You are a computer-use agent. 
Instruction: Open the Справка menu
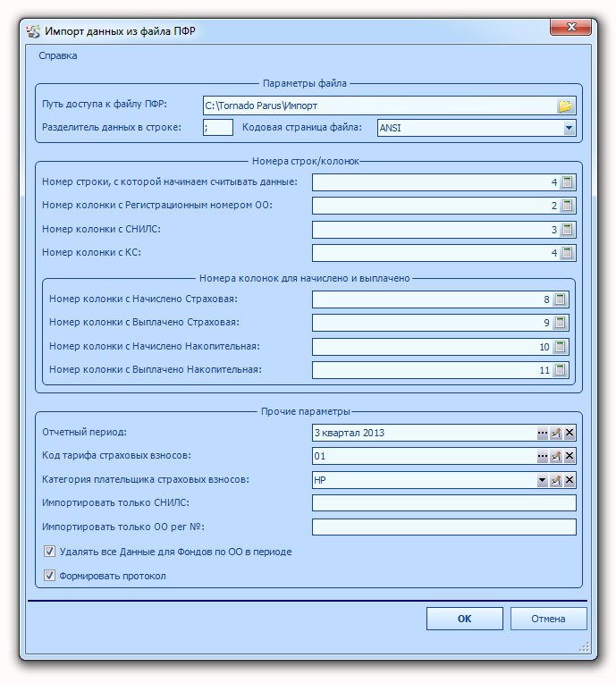(x=58, y=55)
